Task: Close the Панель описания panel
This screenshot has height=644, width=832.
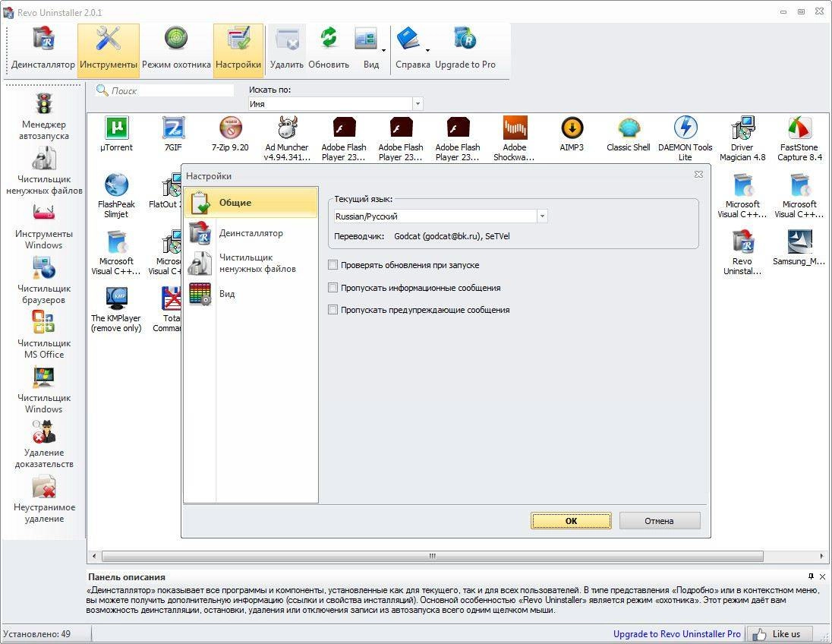Action: 822,576
